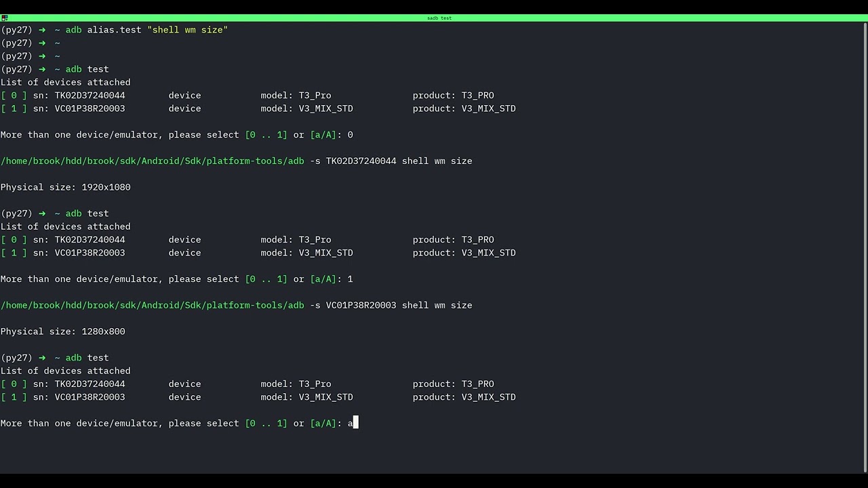This screenshot has width=868, height=488.
Task: Click "shell wm size" after serial VC01P38R20003
Action: 437,306
